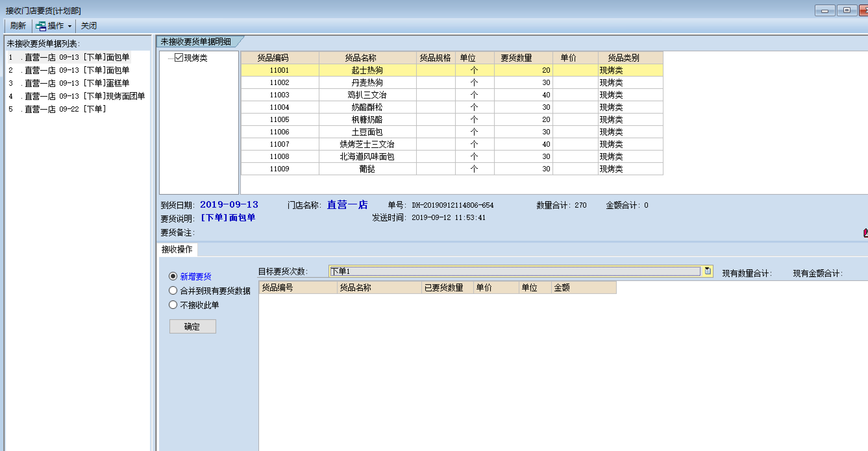Select order 5 直营一店 09-22 [下单]
Viewport: 868px width, 451px height.
[57, 109]
